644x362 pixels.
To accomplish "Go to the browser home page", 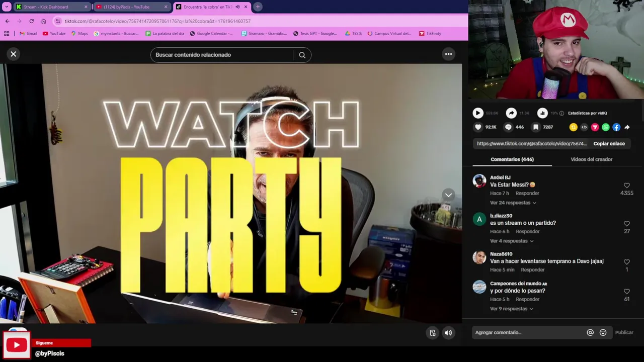I will click(x=43, y=21).
